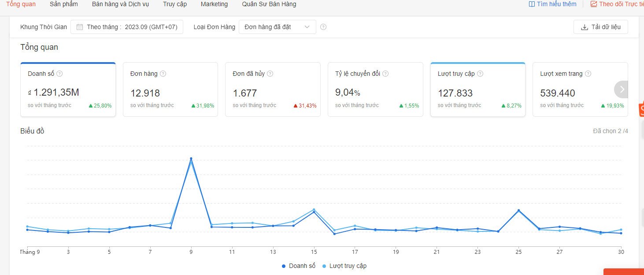
Task: Click Doanh số legend color dot
Action: point(284,266)
